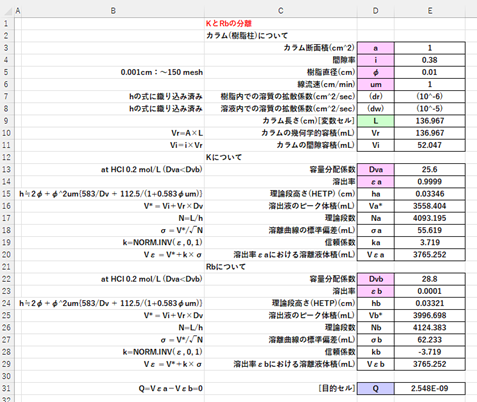Click 'カラム断面積(cm^2)' label
Viewport: 477px width, 402px height.
319,48
